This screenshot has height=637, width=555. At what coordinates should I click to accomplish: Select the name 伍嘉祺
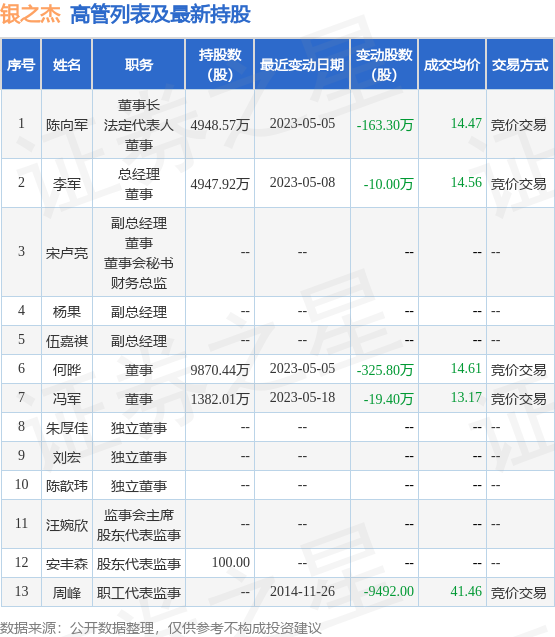67,341
